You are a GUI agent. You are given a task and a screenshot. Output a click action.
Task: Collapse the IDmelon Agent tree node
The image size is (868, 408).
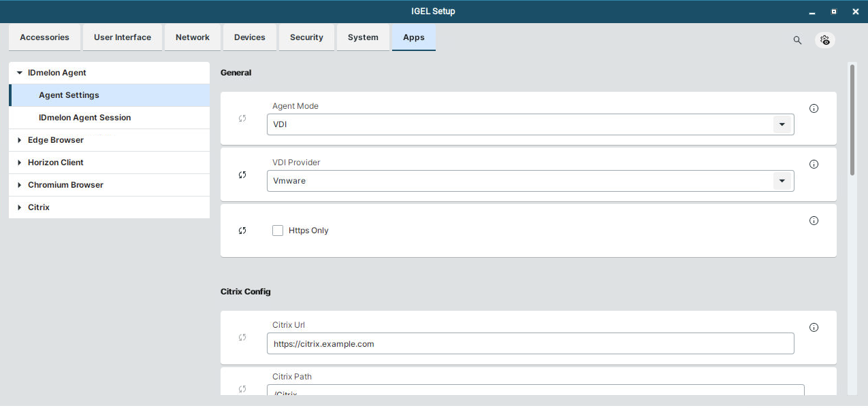pyautogui.click(x=20, y=73)
